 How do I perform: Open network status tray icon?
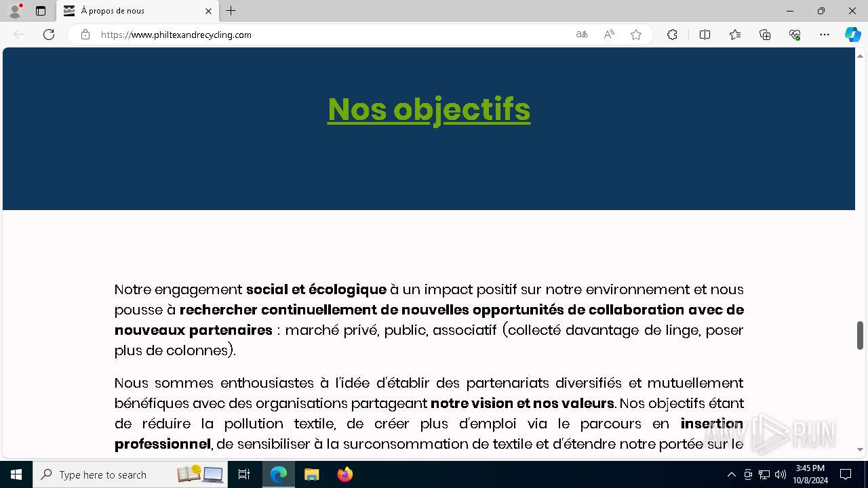[764, 474]
